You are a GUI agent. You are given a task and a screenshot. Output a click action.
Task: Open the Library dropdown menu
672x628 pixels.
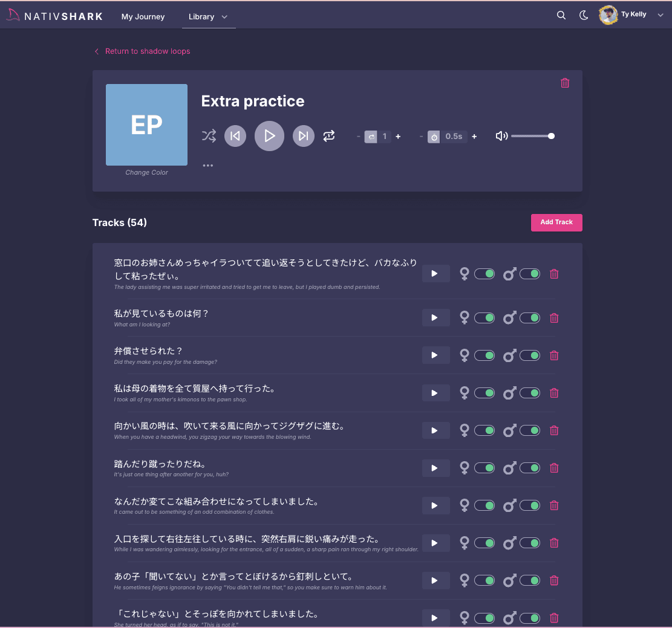208,17
